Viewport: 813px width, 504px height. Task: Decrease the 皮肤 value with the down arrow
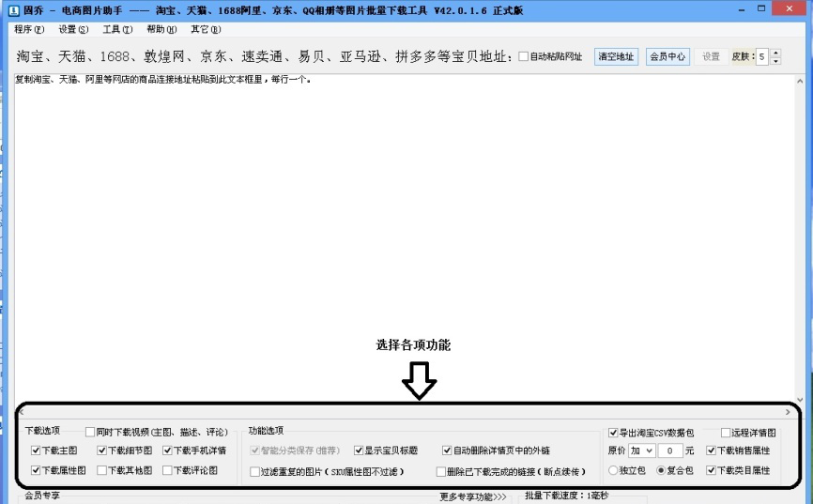pyautogui.click(x=775, y=61)
